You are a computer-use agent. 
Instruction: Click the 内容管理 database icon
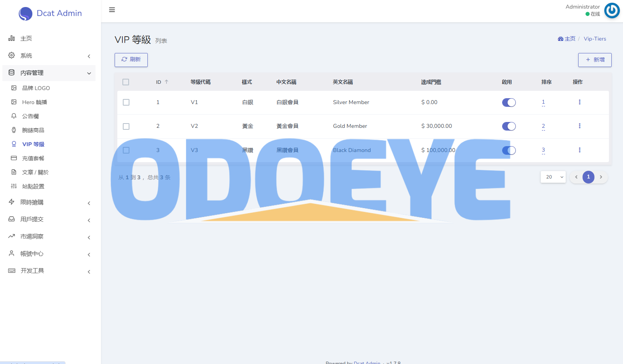[x=12, y=72]
